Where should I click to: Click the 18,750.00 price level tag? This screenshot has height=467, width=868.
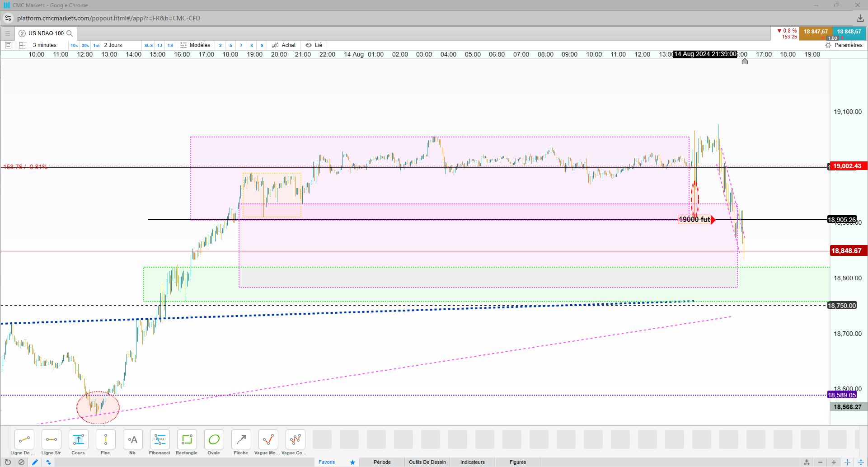point(842,306)
